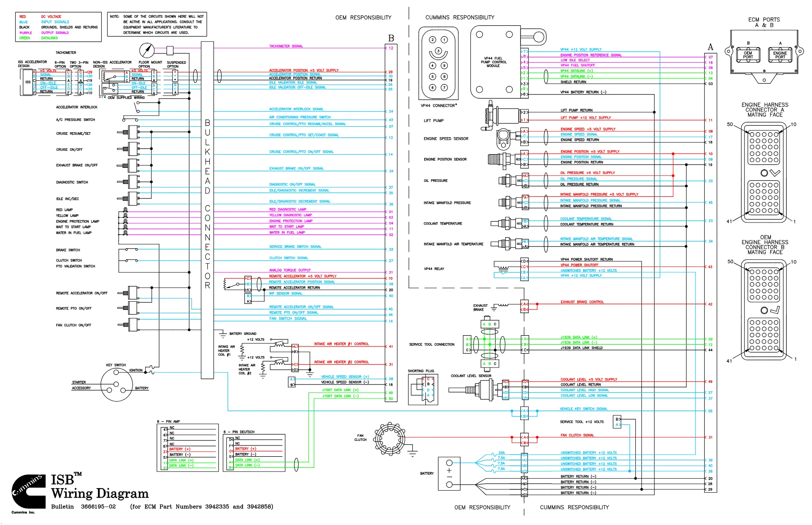
Task: Select the 'SERVICE BRAKE SWITCH SIGNAL' label
Action: coord(295,247)
